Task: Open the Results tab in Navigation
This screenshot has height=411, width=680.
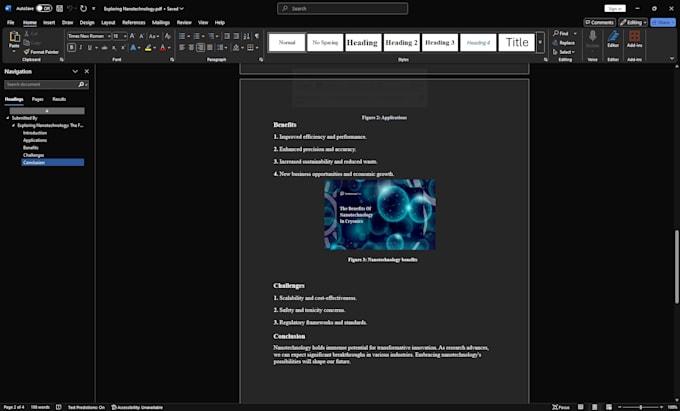Action: [59, 99]
